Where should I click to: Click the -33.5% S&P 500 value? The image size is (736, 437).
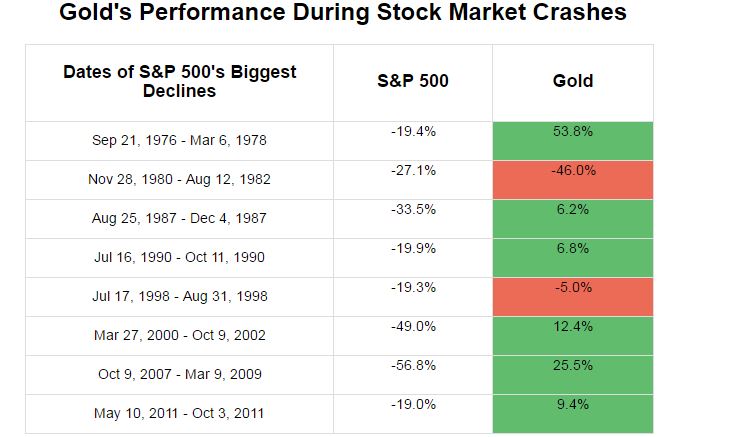point(413,210)
